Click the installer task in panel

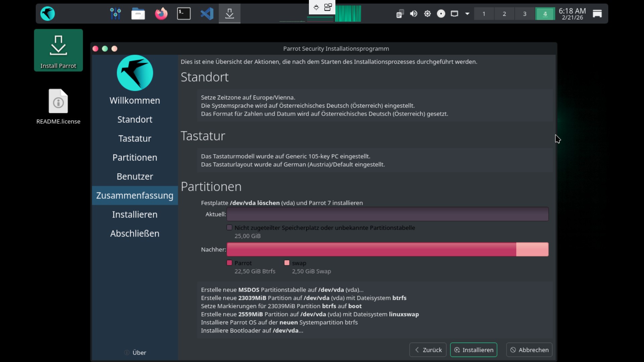pyautogui.click(x=229, y=14)
